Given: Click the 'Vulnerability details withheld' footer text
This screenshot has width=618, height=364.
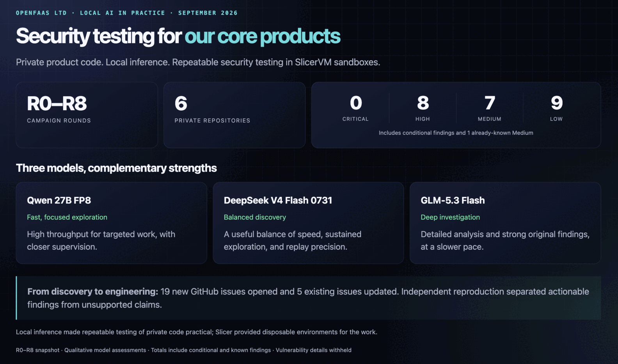Looking at the screenshot, I should (x=314, y=350).
